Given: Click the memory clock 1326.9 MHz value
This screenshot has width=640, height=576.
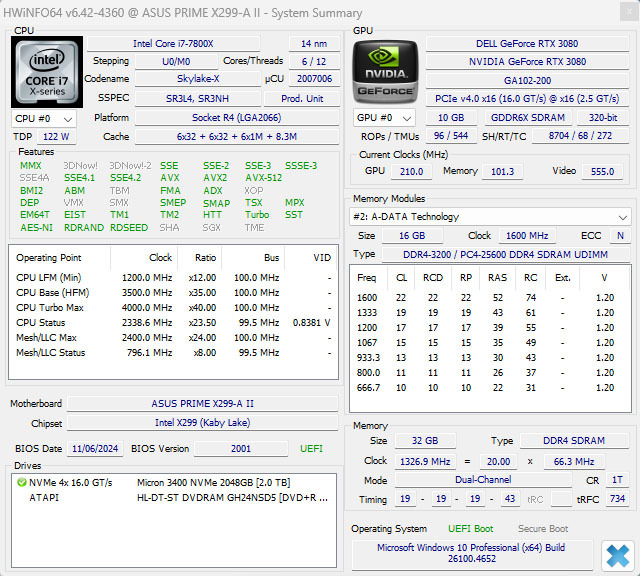Looking at the screenshot, I should pos(425,462).
